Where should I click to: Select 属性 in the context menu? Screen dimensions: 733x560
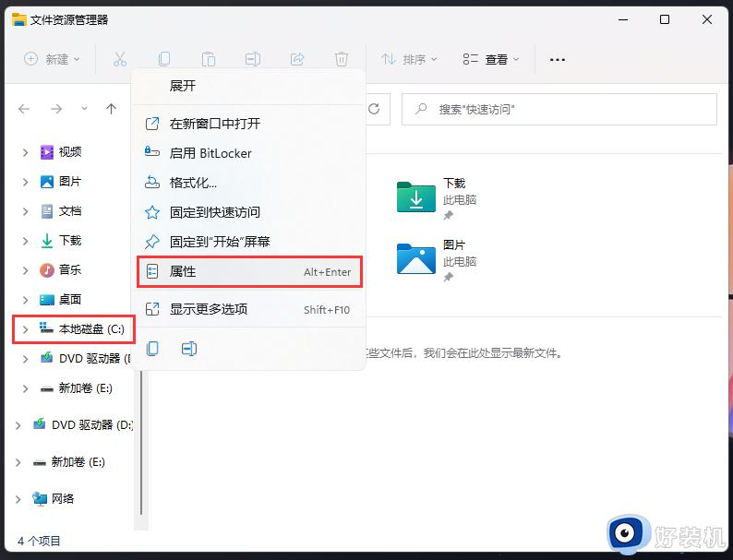coord(248,272)
